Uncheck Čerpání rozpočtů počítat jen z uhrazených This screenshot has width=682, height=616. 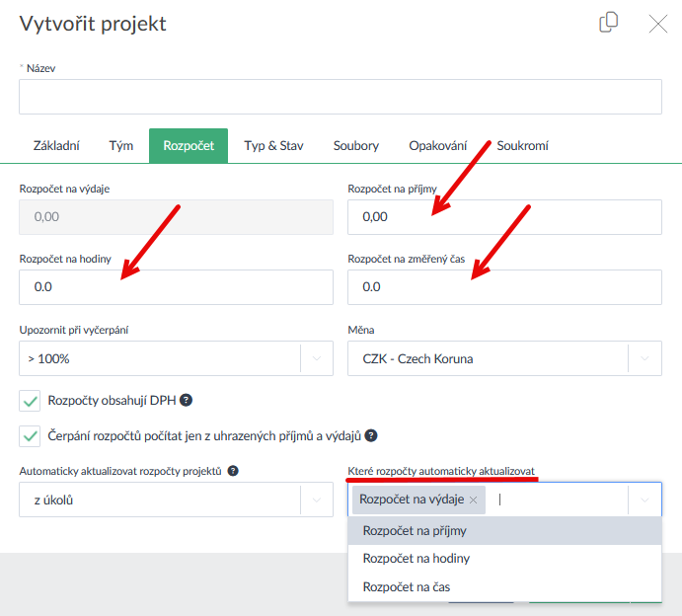tap(30, 435)
